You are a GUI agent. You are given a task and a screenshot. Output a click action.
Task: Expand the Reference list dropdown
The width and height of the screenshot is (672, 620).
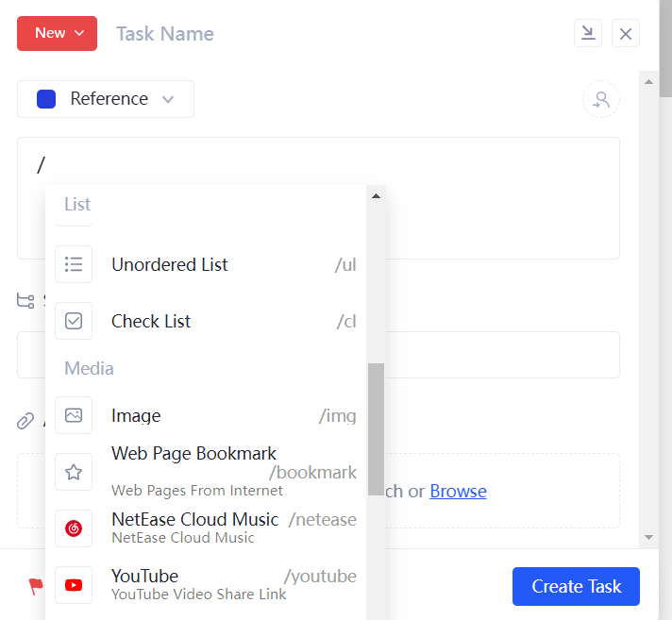(x=168, y=99)
